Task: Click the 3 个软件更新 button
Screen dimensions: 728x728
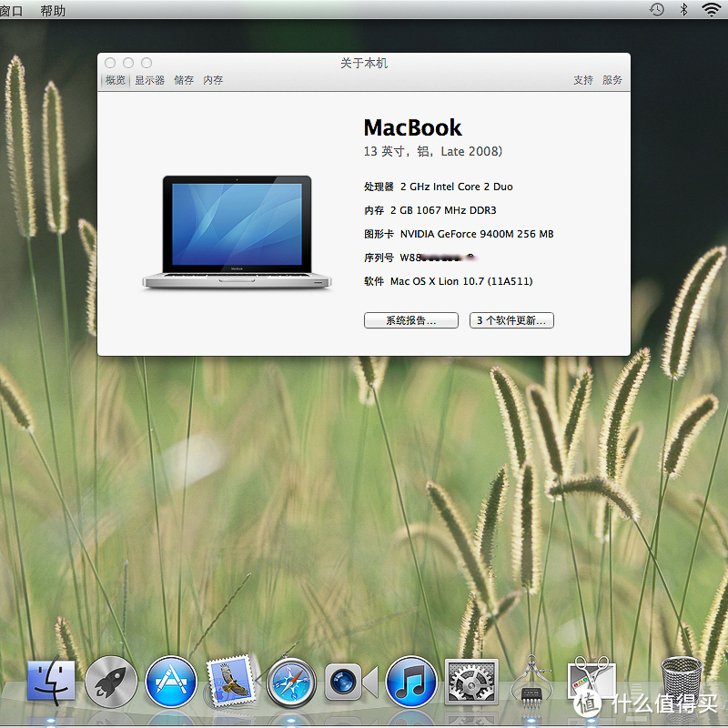Action: pos(511,320)
